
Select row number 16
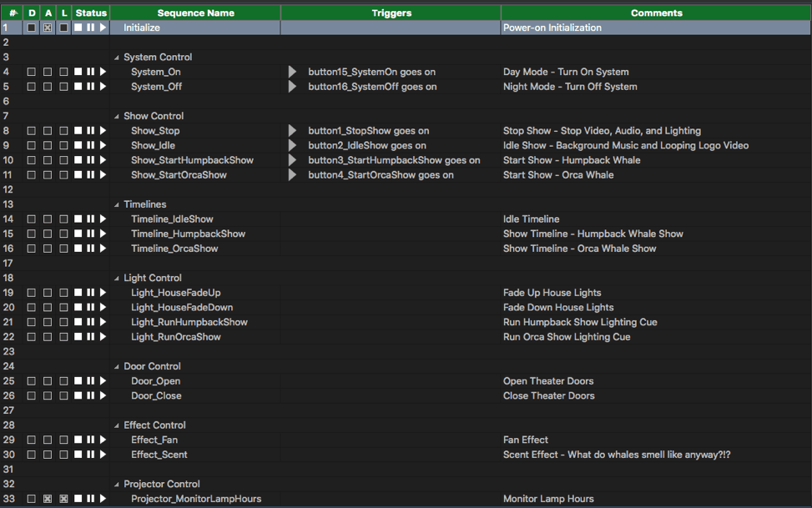tap(8, 249)
